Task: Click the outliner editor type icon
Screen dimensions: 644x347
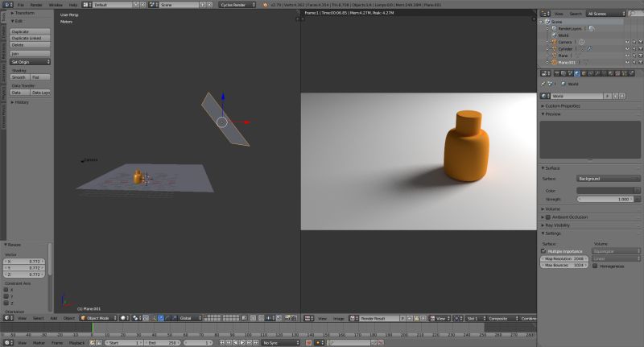Action: click(546, 14)
